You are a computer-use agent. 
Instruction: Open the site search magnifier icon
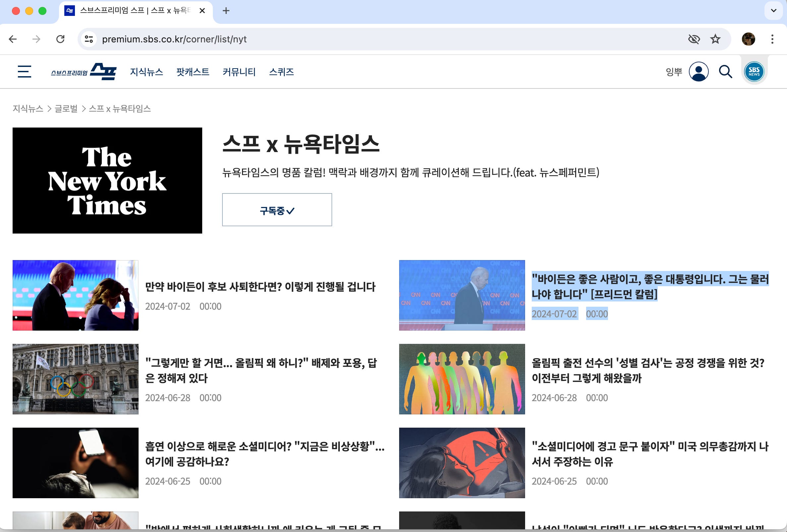(725, 72)
